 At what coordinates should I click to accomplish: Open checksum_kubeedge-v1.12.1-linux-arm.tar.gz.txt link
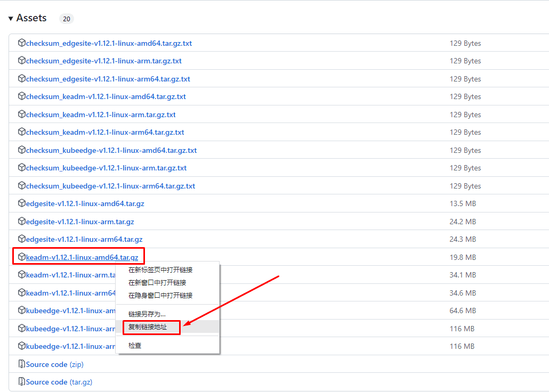click(106, 168)
